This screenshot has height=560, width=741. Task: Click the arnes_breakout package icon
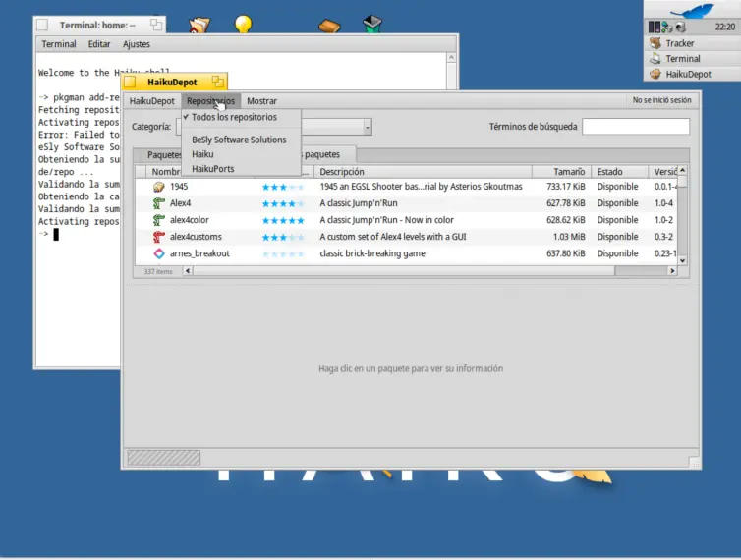point(159,253)
